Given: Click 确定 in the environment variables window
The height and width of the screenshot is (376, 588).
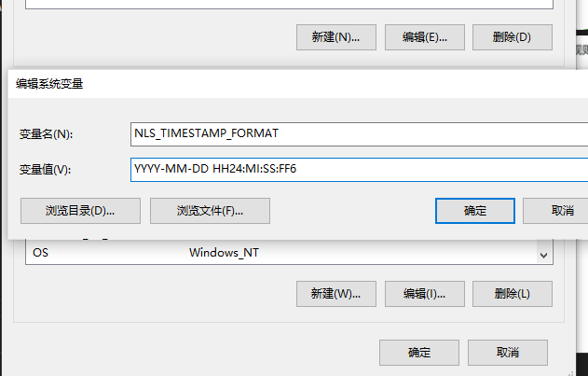Looking at the screenshot, I should pyautogui.click(x=419, y=353).
